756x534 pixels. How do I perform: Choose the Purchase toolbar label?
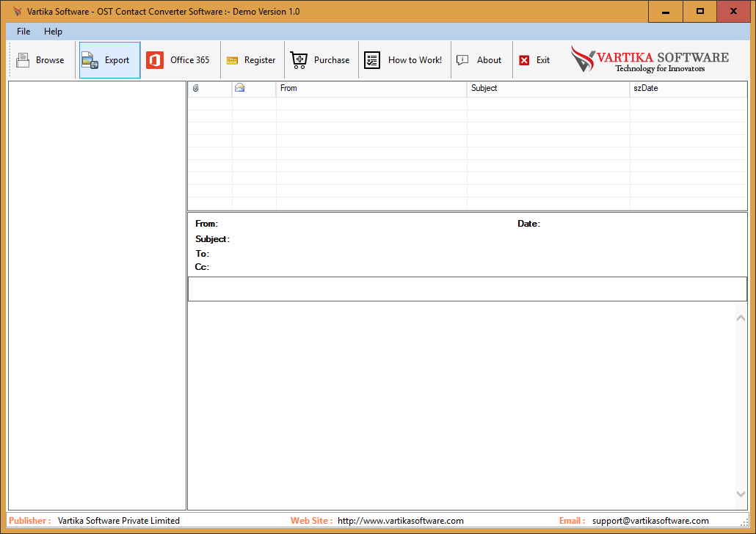[x=332, y=60]
